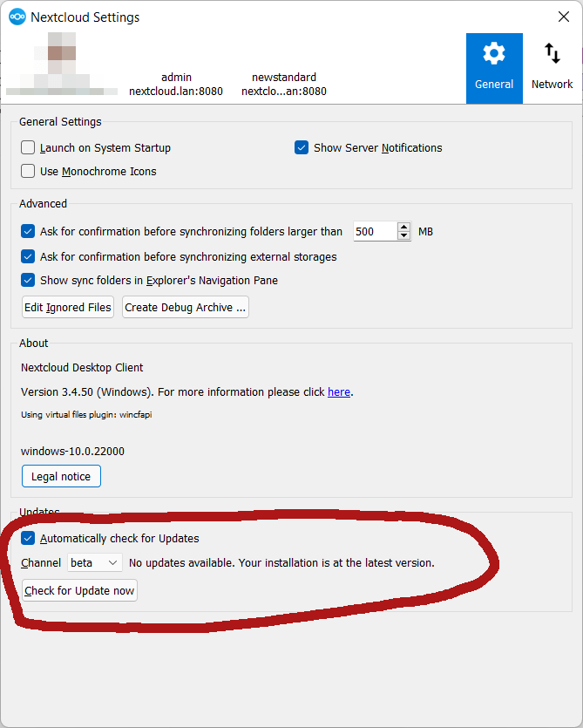This screenshot has height=728, width=583.
Task: Open the Legal notice
Action: (61, 476)
